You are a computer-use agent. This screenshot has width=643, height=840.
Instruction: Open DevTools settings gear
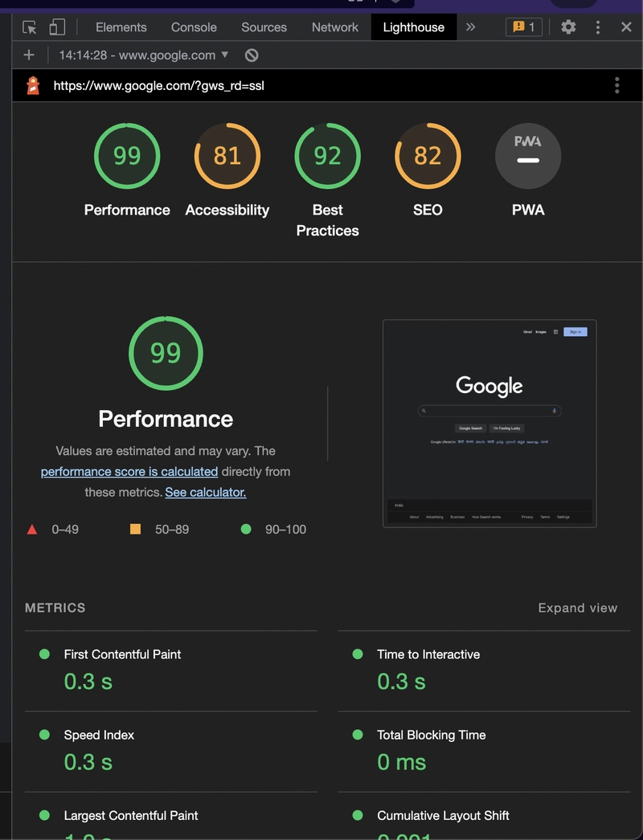pos(568,27)
